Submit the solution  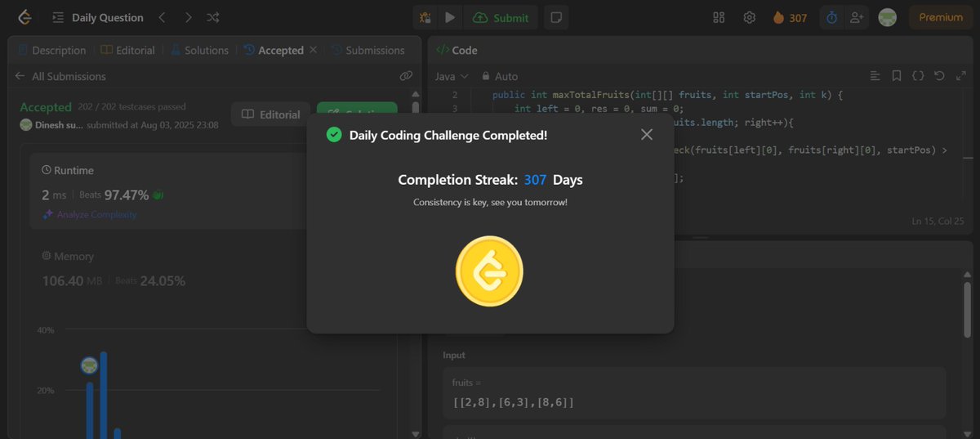point(501,17)
